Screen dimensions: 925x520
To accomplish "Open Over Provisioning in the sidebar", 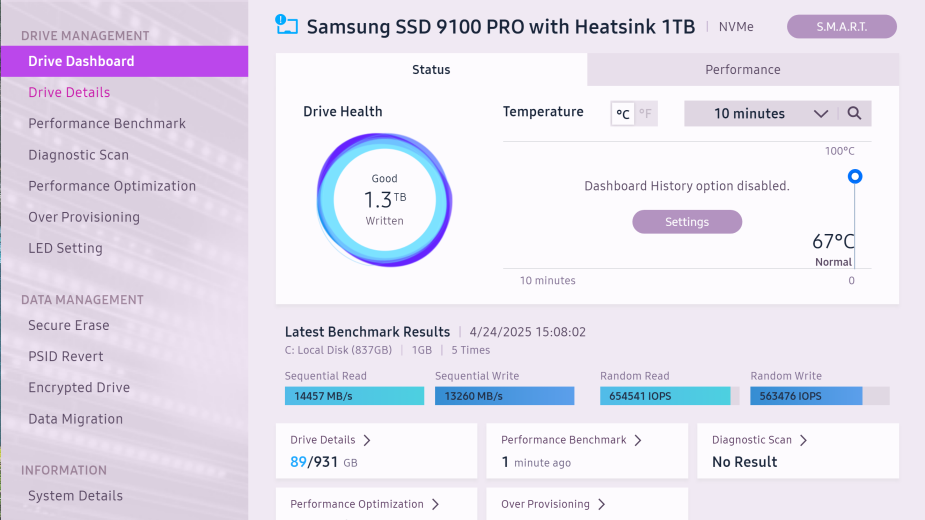I will pyautogui.click(x=84, y=217).
